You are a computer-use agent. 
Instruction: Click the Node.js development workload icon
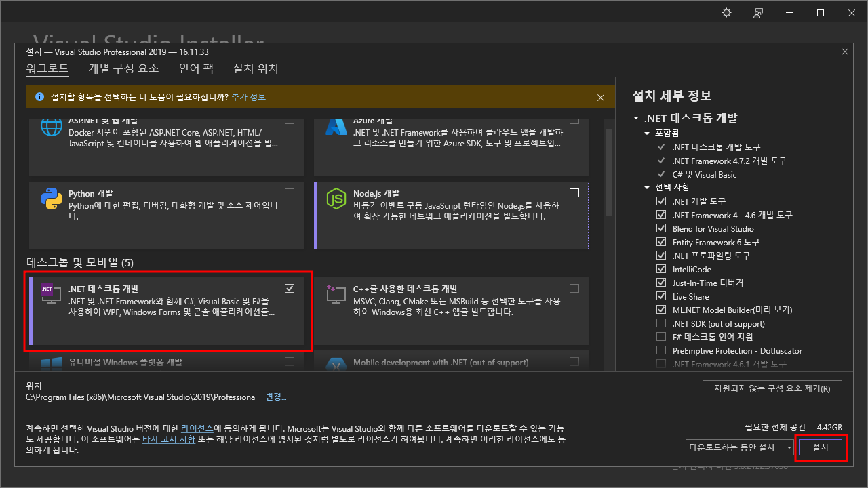336,199
